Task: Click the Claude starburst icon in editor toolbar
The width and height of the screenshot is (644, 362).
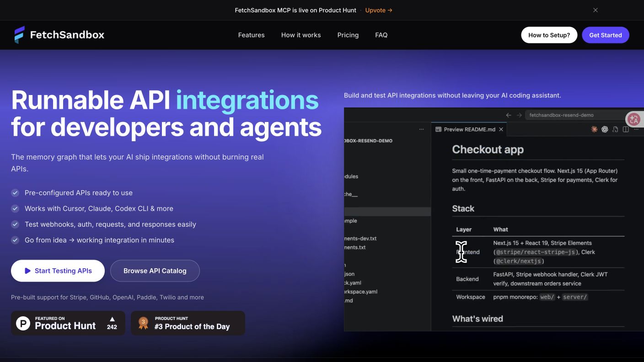Action: point(594,129)
